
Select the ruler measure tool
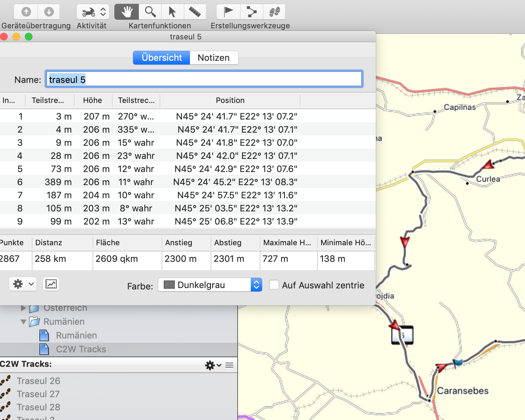coord(194,12)
